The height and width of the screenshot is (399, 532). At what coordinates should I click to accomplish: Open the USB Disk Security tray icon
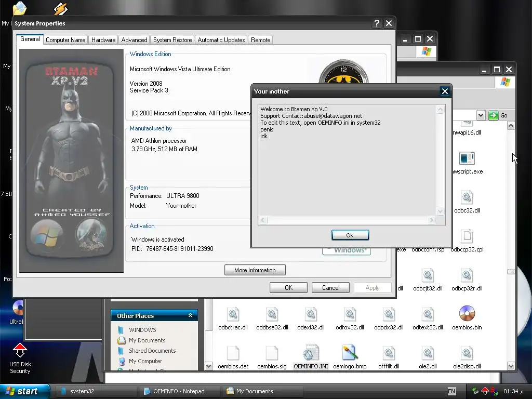(x=485, y=391)
